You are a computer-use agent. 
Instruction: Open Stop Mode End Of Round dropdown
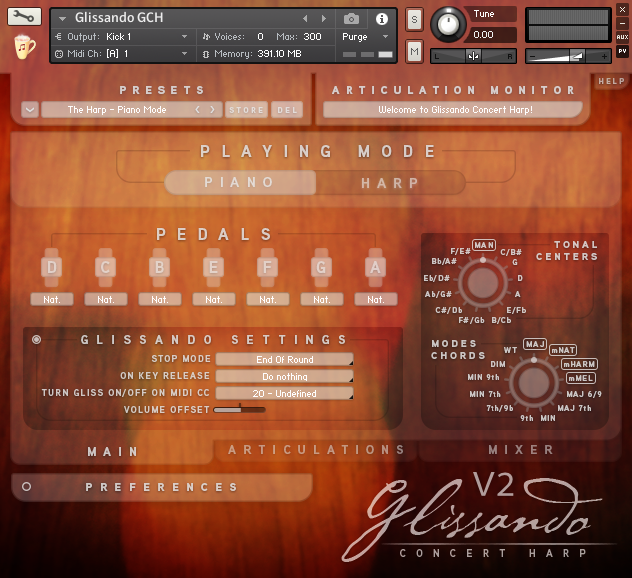(285, 359)
